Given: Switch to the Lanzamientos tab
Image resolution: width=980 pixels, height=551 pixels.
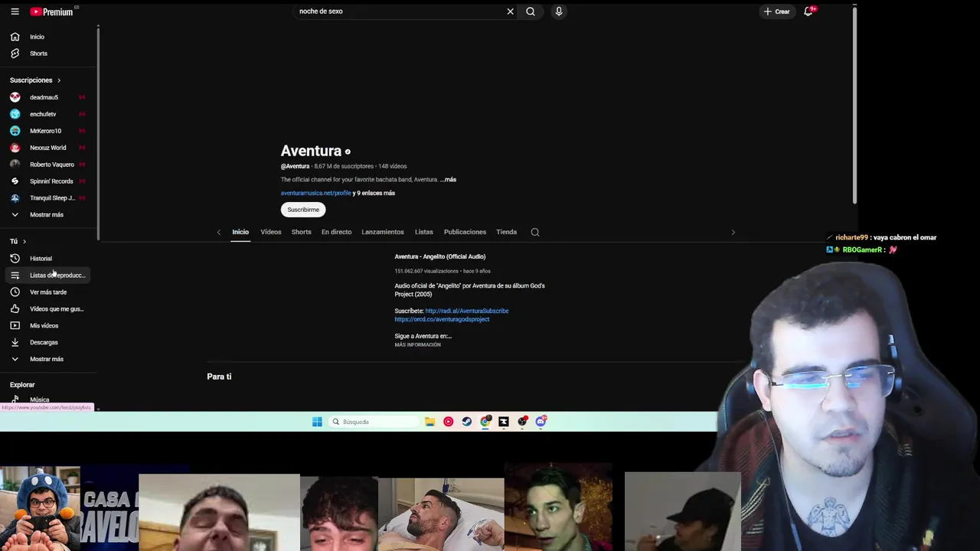Looking at the screenshot, I should (x=383, y=232).
